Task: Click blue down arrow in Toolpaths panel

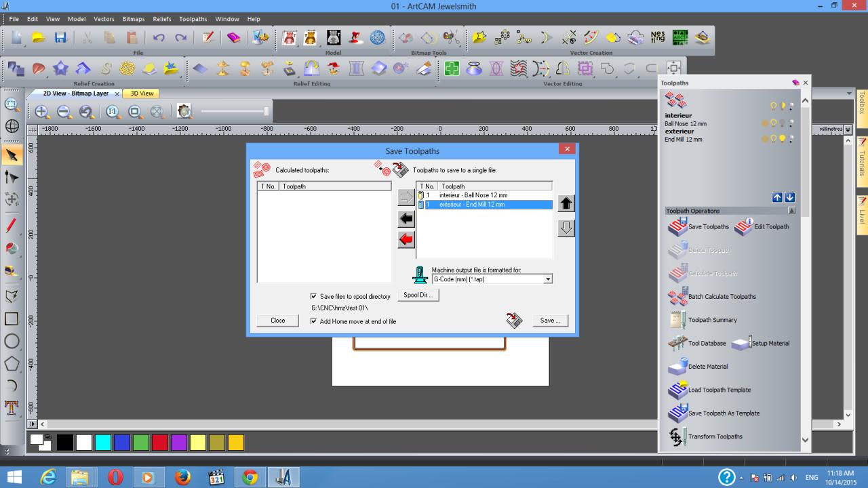Action: point(790,197)
